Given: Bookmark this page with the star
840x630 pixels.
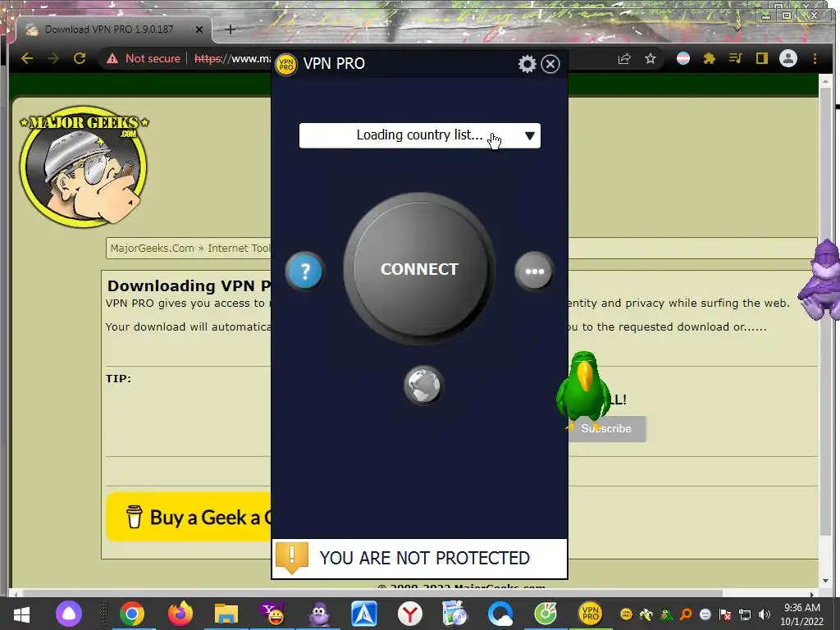Looking at the screenshot, I should (650, 58).
